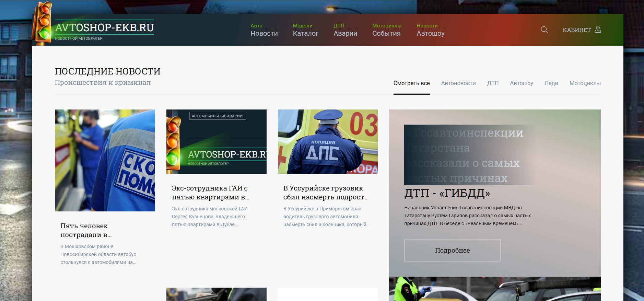
Task: Select Мотоциклы События in the navigation
Action: click(x=387, y=30)
